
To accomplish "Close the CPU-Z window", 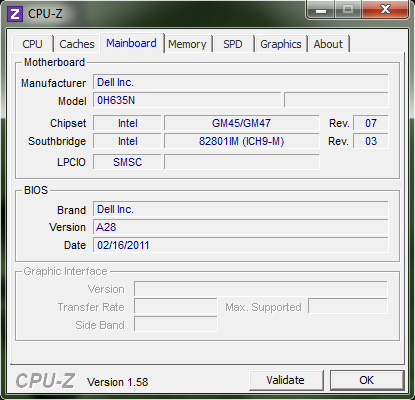I will point(385,9).
